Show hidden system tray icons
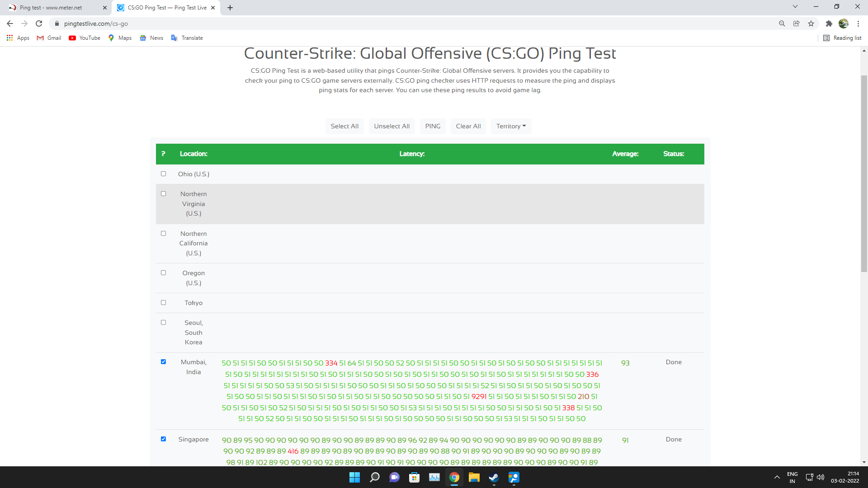 pyautogui.click(x=777, y=477)
